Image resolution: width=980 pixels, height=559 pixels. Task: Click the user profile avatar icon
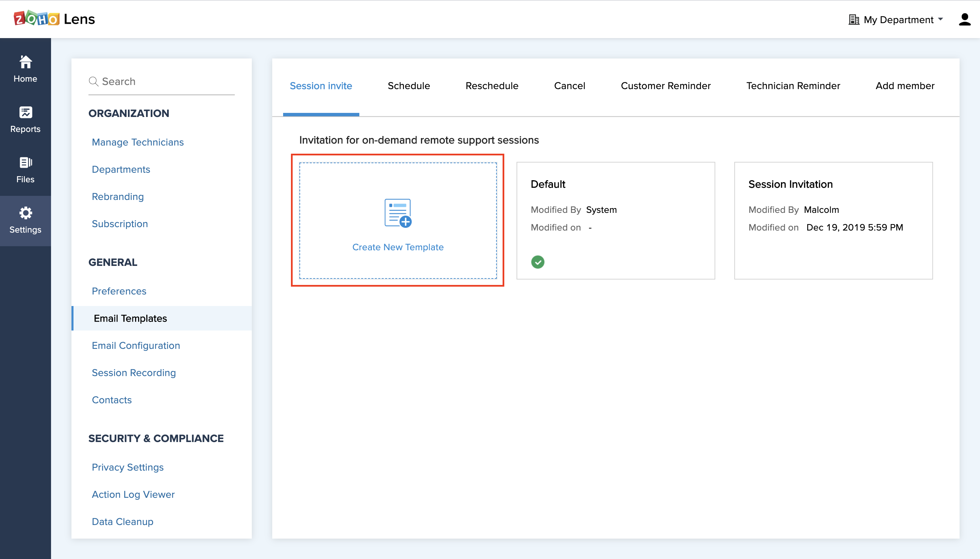click(964, 19)
